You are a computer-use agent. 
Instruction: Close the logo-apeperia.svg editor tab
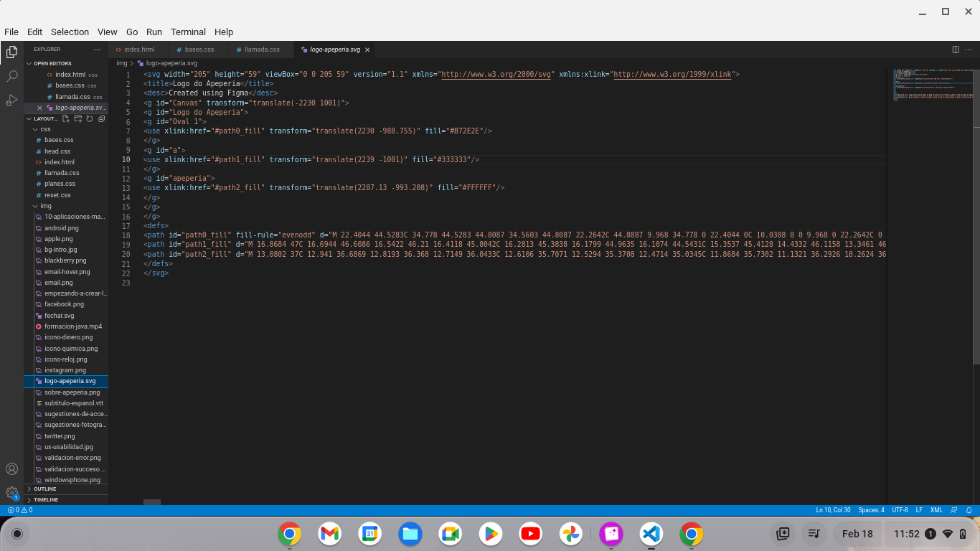coord(367,50)
